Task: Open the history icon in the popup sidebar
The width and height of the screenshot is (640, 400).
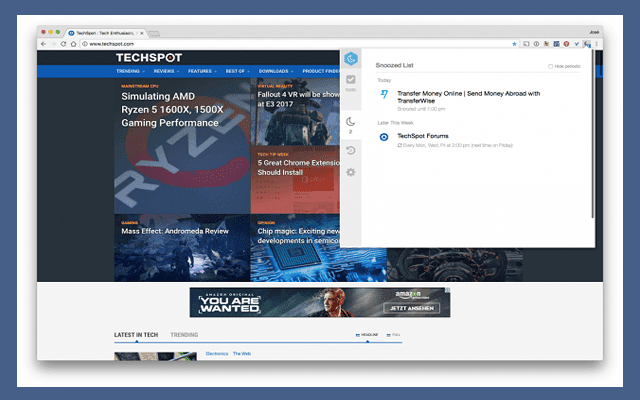Action: pos(351,150)
